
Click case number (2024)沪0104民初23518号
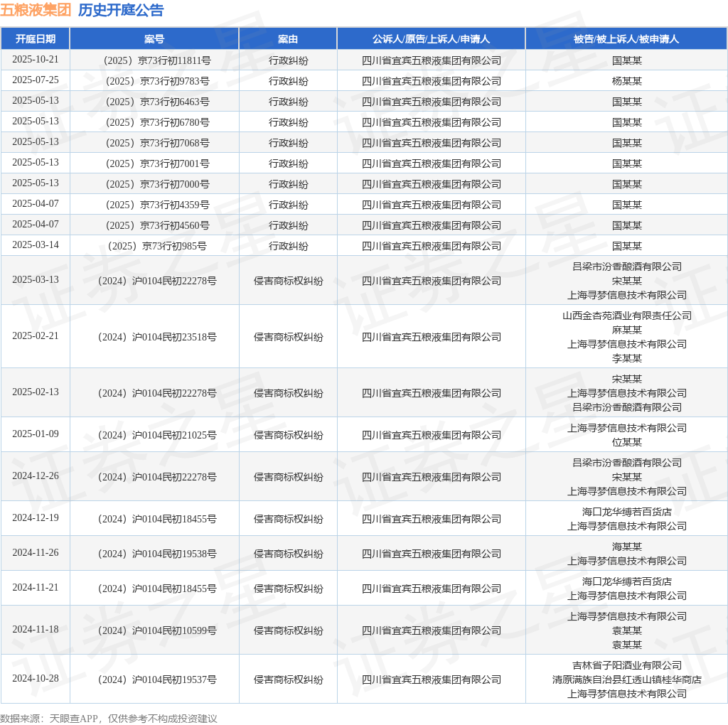(157, 337)
